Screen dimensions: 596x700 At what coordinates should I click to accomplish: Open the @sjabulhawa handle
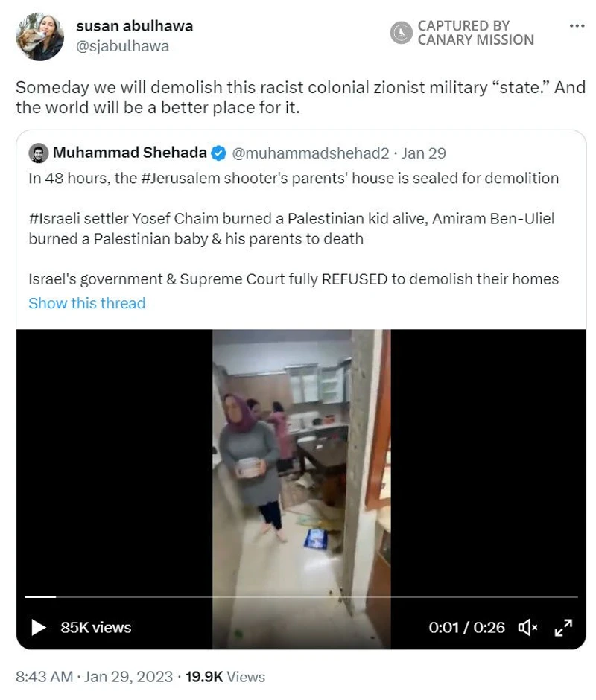tap(123, 46)
